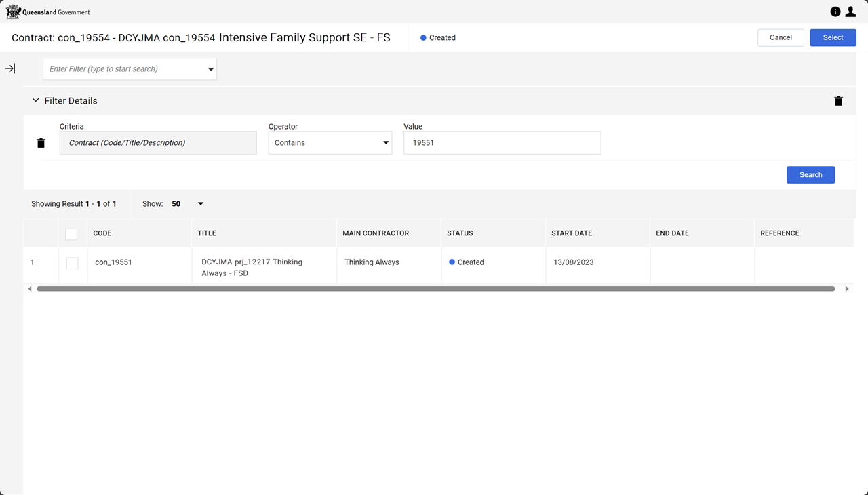Open the information icon in header
This screenshot has width=868, height=495.
835,12
